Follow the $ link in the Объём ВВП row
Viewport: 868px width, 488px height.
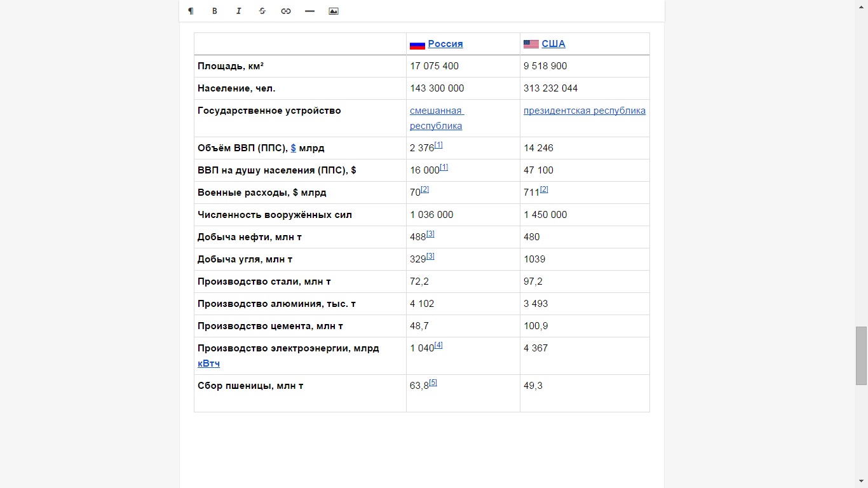pyautogui.click(x=294, y=148)
